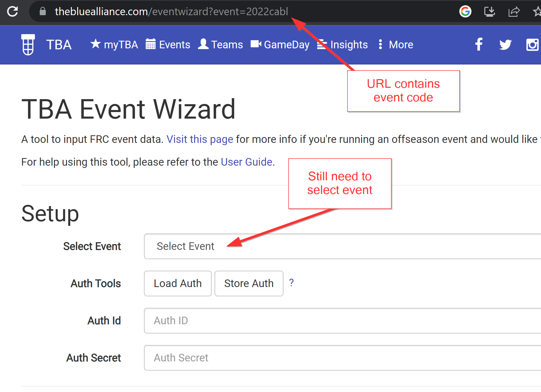Open the User Guide link
This screenshot has width=541, height=392.
[246, 162]
